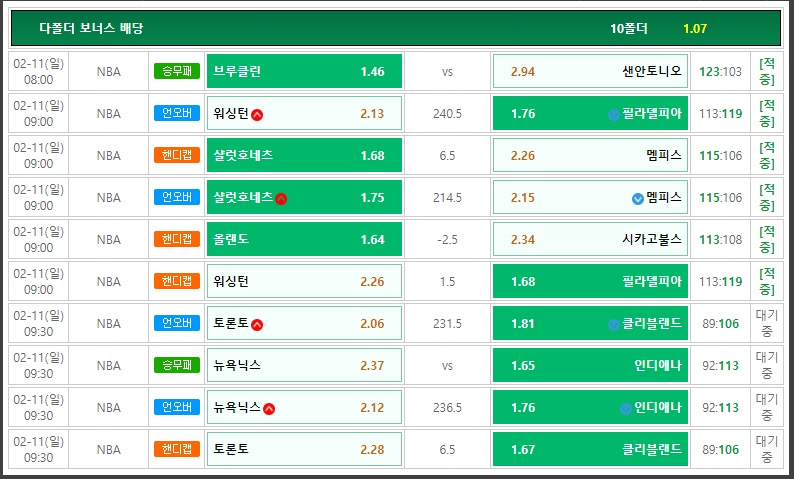This screenshot has height=479, width=794.
Task: Select the 브루클린 1.46 odds cell
Action: (304, 71)
